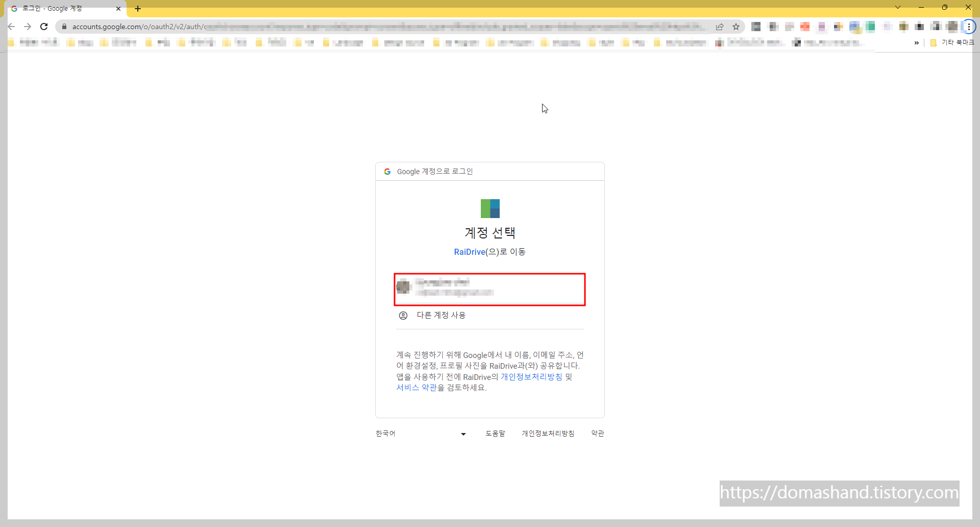This screenshot has width=980, height=527.
Task: Click the Google G icon in the dialog header
Action: [388, 171]
